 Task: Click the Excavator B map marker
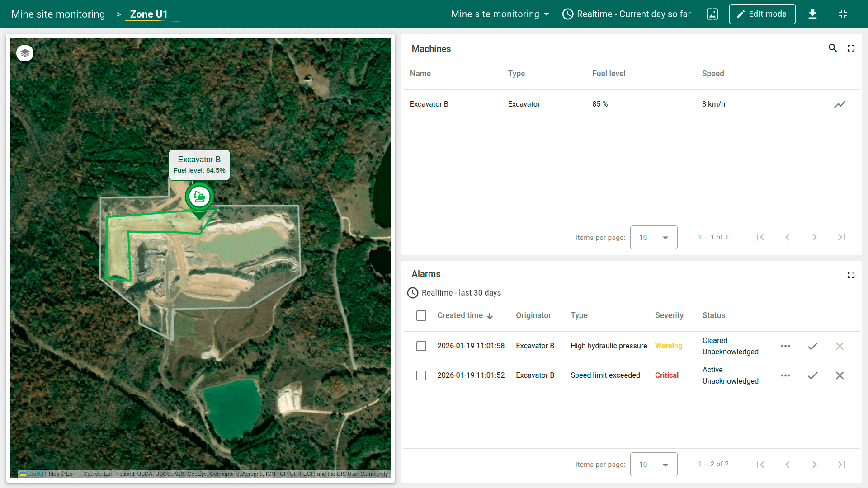(x=199, y=197)
